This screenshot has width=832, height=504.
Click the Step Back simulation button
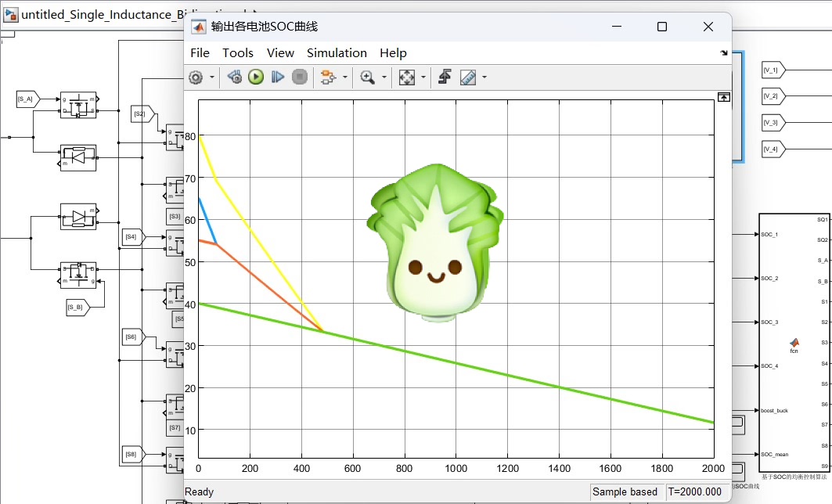pyautogui.click(x=235, y=77)
